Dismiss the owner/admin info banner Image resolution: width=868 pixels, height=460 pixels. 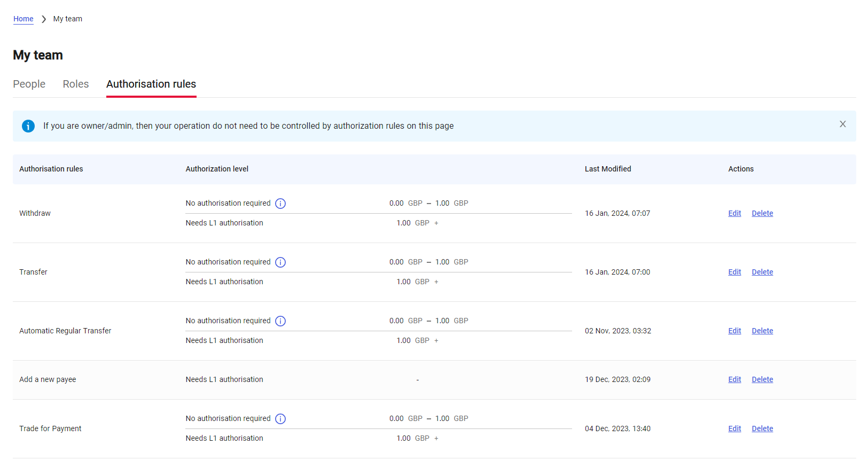pos(842,124)
